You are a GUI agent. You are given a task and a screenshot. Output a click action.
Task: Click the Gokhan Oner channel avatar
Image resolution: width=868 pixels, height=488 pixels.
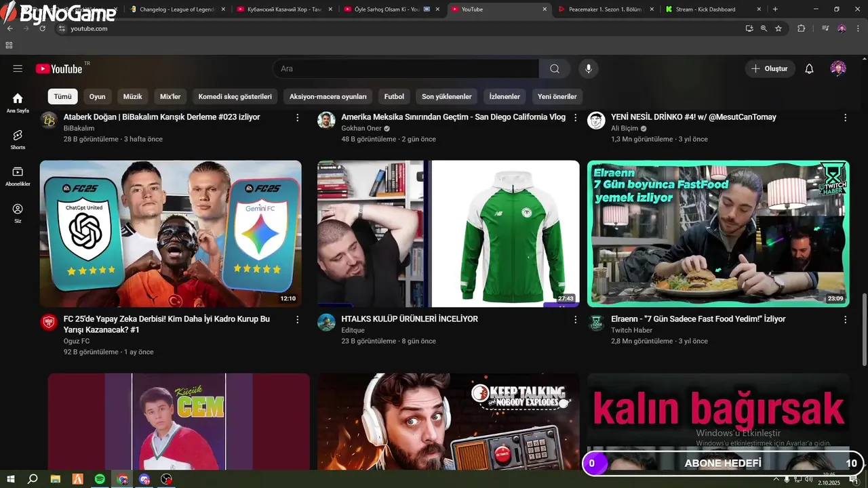(326, 120)
